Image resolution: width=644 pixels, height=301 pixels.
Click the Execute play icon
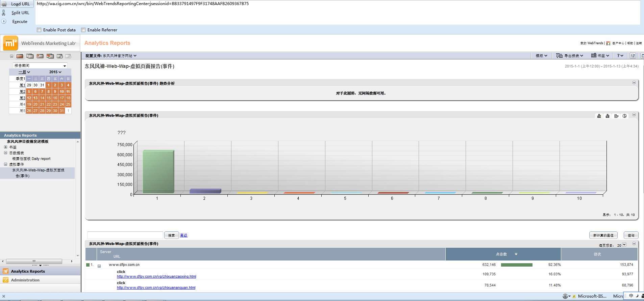coord(4,21)
